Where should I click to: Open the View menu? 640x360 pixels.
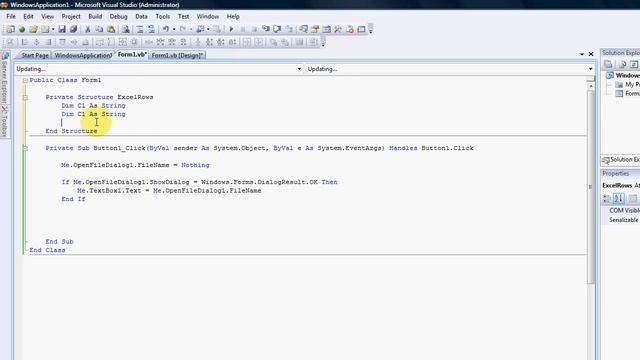point(47,16)
